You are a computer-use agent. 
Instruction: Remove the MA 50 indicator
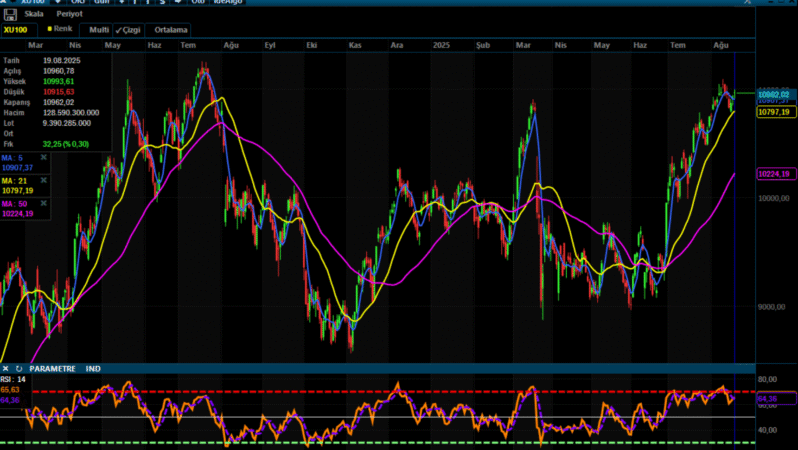43,204
